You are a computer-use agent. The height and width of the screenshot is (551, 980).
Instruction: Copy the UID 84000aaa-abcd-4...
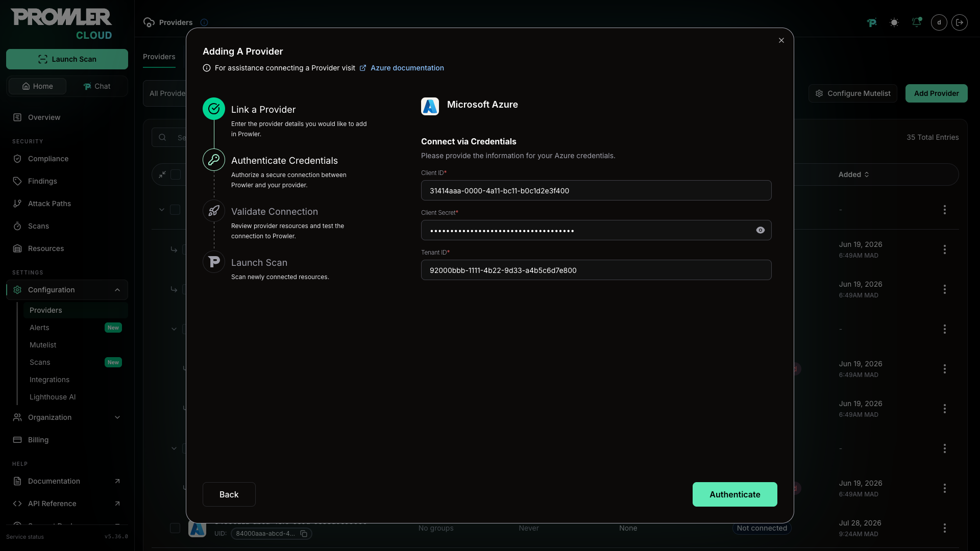click(x=304, y=534)
